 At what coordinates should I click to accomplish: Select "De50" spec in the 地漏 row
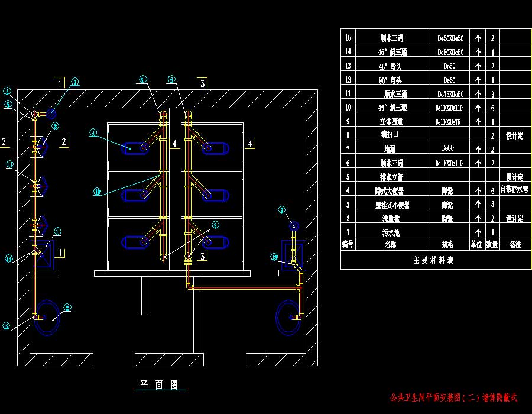448,148
